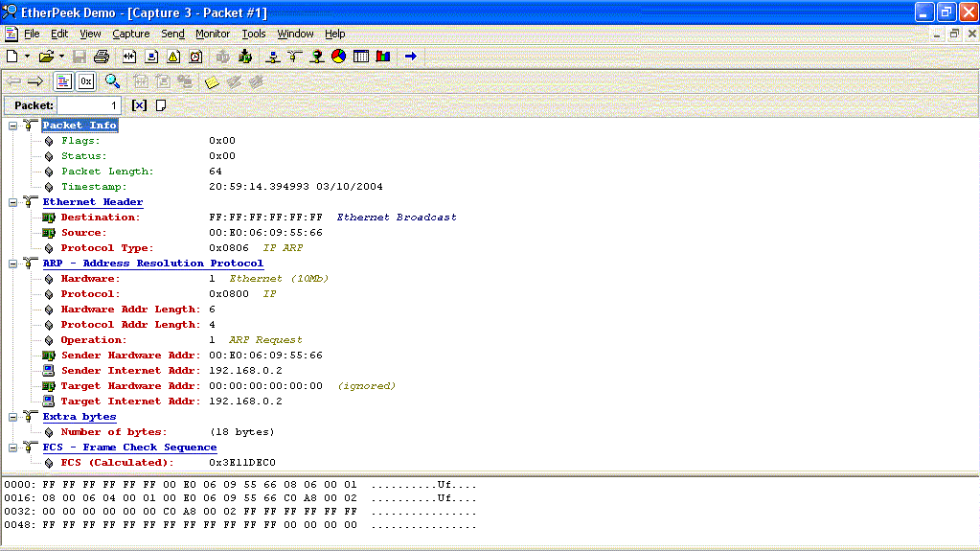This screenshot has width=980, height=551.
Task: Select FCS - Frame Check Sequence heading
Action: [129, 448]
